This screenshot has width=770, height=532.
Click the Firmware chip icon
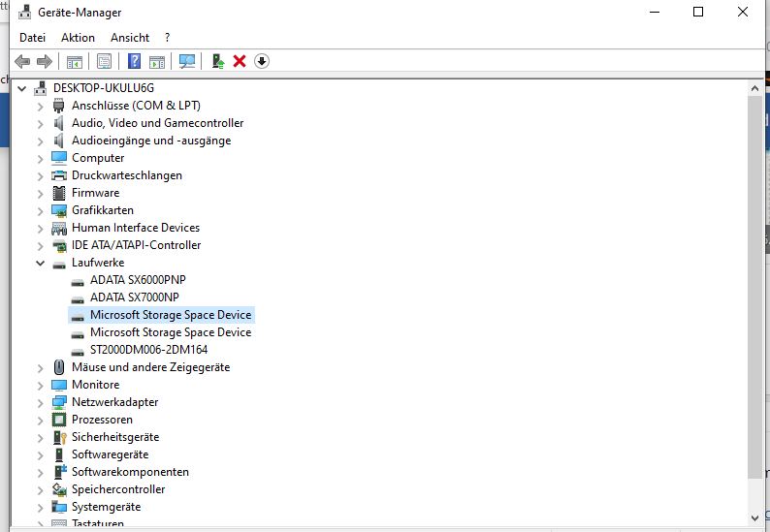(x=59, y=193)
